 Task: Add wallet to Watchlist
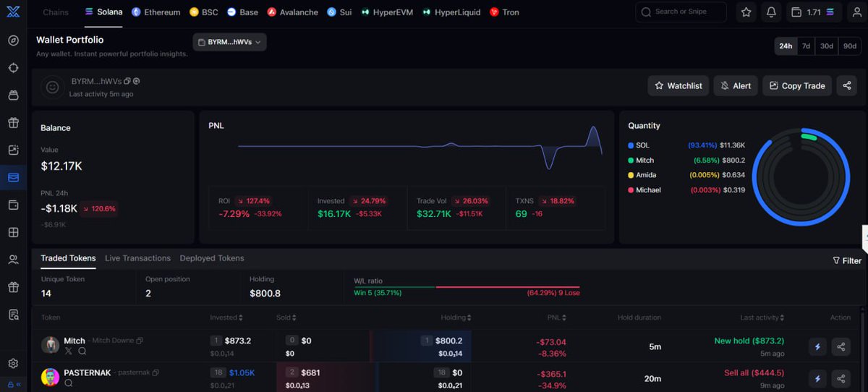pyautogui.click(x=678, y=85)
